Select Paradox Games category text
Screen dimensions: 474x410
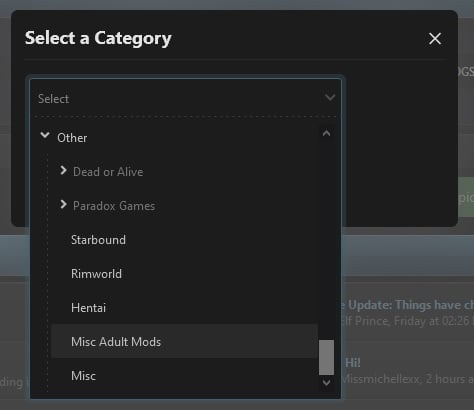point(114,206)
